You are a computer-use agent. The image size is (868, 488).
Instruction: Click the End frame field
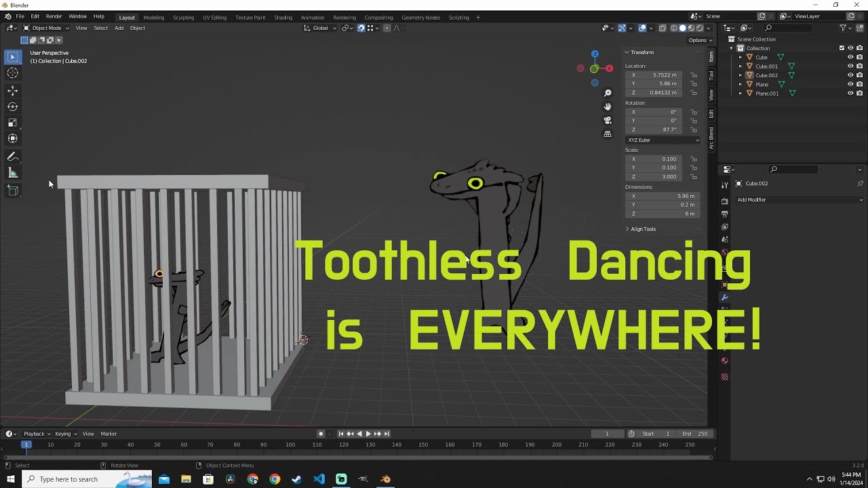point(695,434)
